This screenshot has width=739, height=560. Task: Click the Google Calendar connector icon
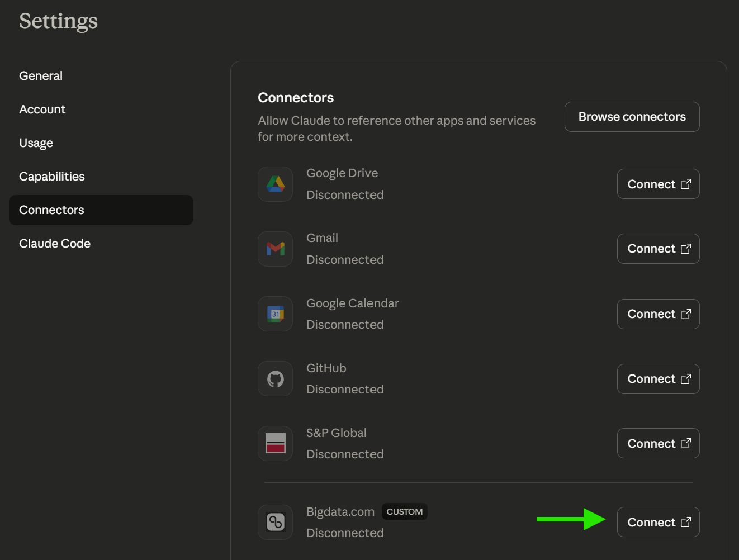(x=275, y=314)
